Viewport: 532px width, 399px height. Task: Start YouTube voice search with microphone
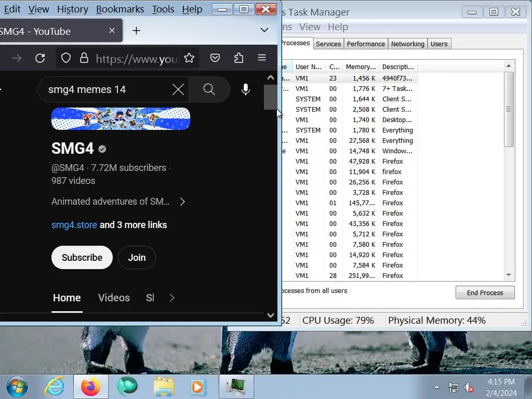[246, 89]
